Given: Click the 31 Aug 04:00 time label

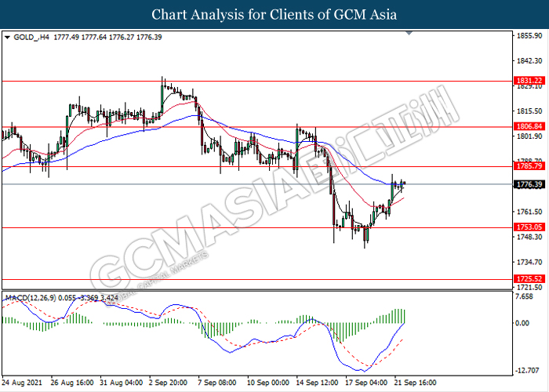Looking at the screenshot, I should 121,383.
